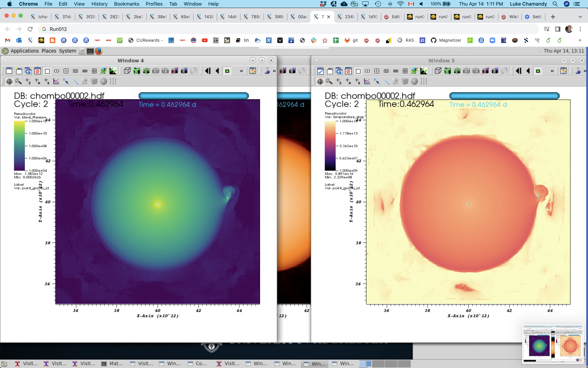The image size is (588, 368).
Task: Click delete window icon in Window 5
Action: (x=348, y=71)
